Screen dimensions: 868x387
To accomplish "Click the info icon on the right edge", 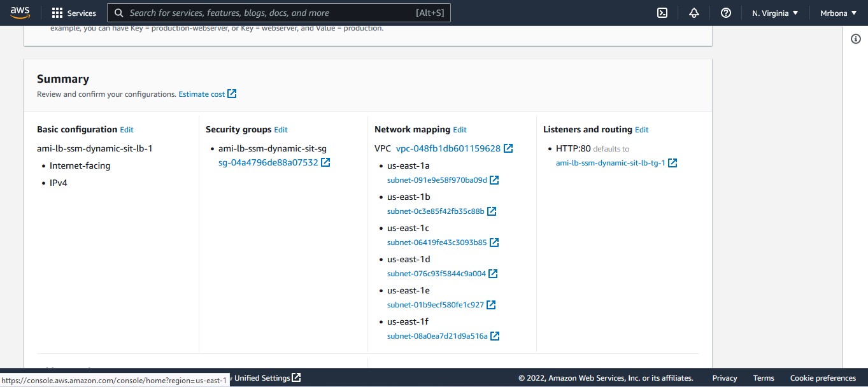I will coord(856,39).
